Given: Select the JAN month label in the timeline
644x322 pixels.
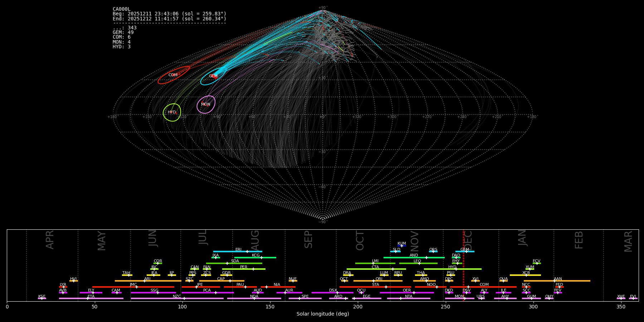Looking at the screenshot, I should (522, 238).
